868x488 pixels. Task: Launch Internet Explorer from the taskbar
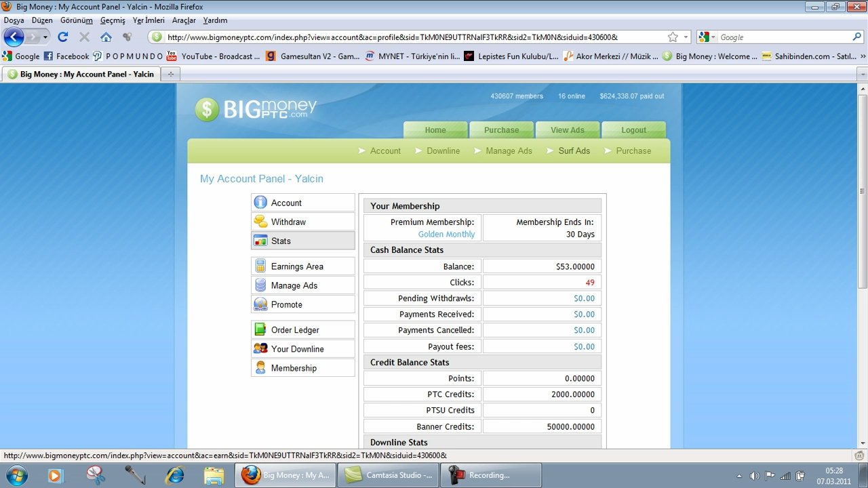pos(174,475)
